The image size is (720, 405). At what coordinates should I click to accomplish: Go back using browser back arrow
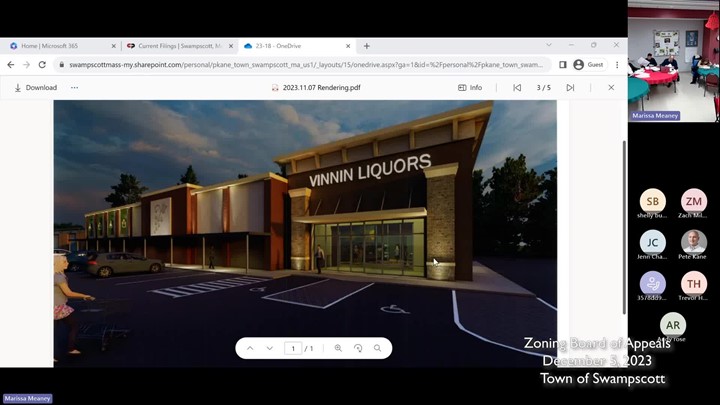click(x=11, y=65)
